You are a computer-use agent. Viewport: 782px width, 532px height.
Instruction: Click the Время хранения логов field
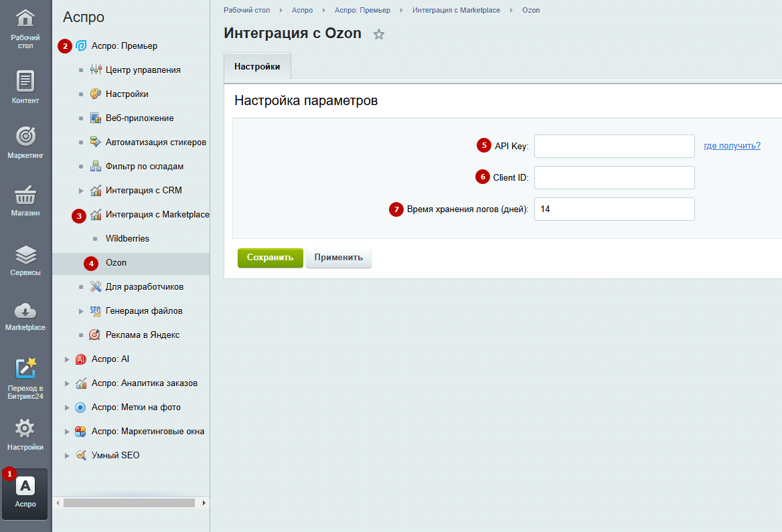pyautogui.click(x=615, y=209)
